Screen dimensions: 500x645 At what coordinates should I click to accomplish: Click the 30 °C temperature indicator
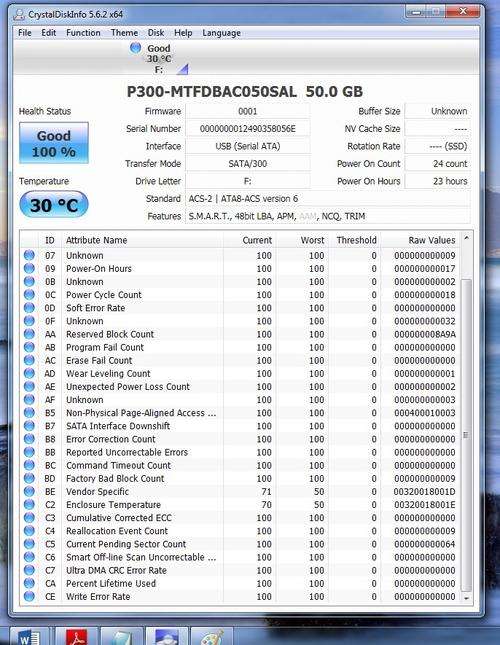(54, 205)
